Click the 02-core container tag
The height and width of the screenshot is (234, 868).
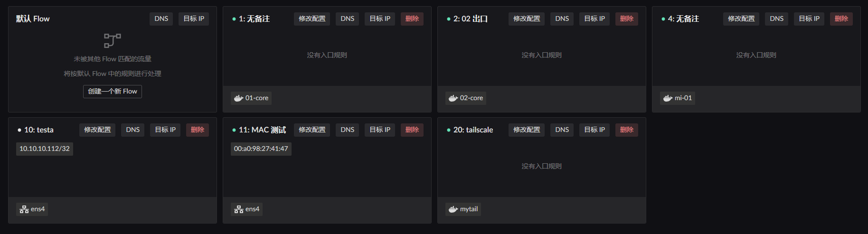(x=466, y=98)
